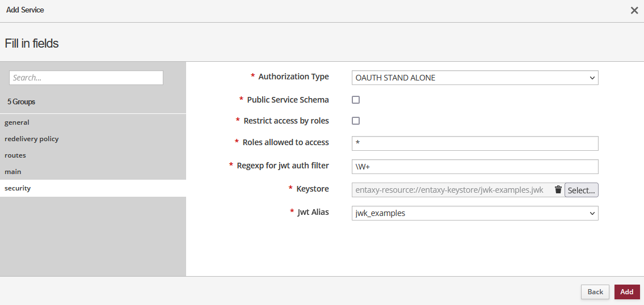This screenshot has height=305, width=644.
Task: Select the security group
Action: coord(18,188)
